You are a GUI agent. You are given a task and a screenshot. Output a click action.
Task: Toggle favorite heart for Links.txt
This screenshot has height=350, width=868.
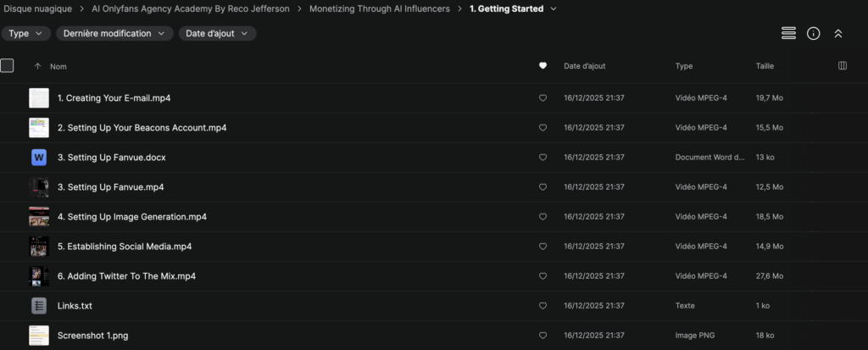pos(542,306)
